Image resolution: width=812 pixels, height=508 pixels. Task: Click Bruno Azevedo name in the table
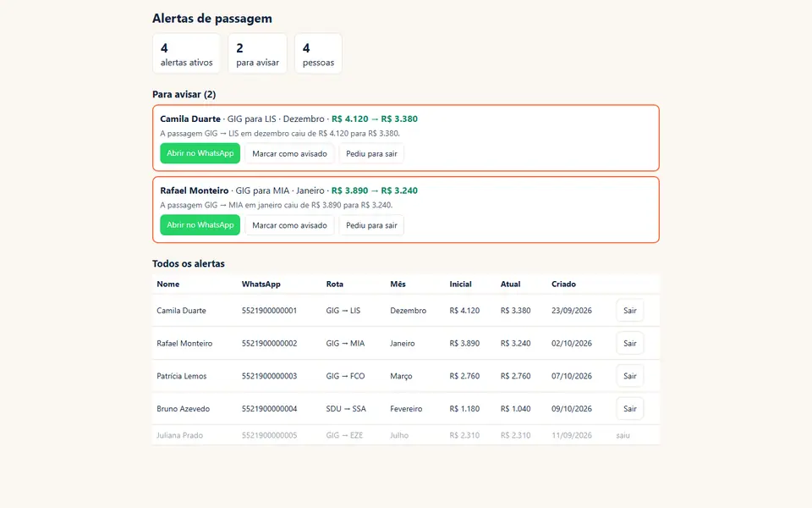[184, 408]
